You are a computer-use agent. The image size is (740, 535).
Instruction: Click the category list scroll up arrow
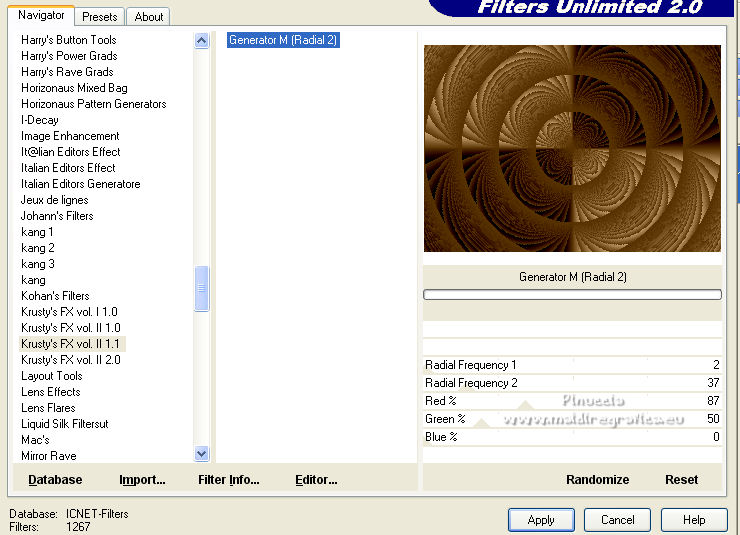[x=202, y=41]
